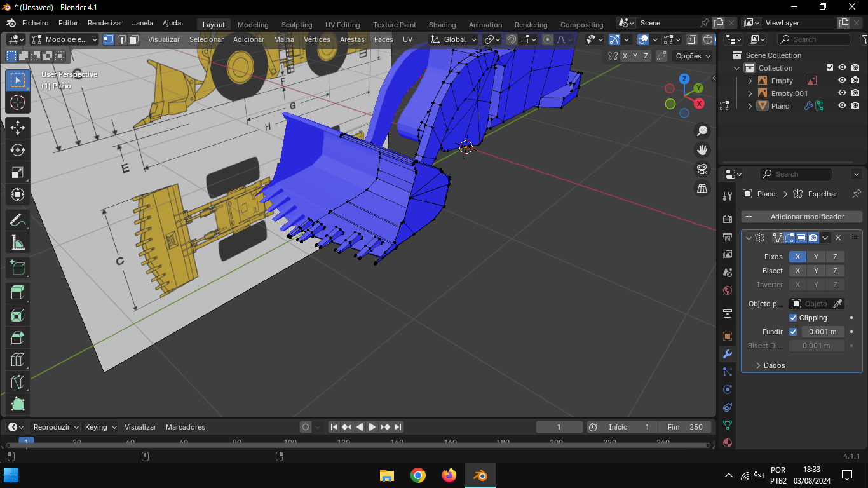The height and width of the screenshot is (488, 868).
Task: Open the Global transform orientation dropdown
Action: coord(453,39)
